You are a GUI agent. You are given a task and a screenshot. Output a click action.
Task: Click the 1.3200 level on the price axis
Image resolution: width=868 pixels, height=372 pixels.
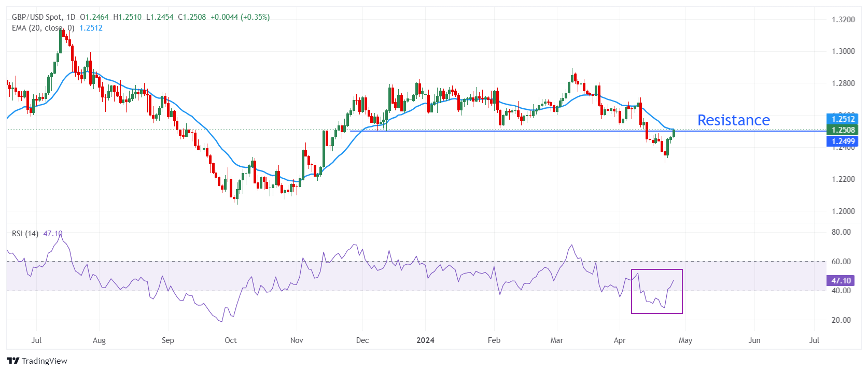pos(843,20)
